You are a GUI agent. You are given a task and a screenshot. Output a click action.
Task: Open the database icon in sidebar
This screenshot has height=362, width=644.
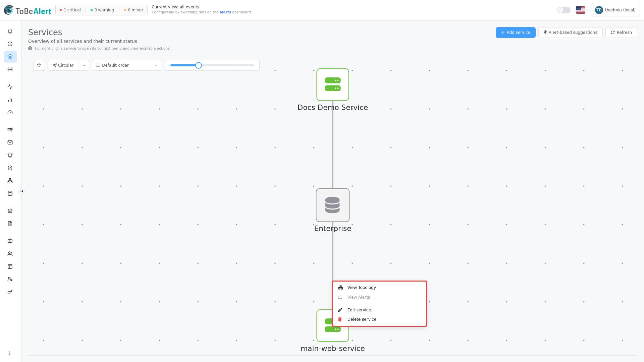click(x=10, y=193)
